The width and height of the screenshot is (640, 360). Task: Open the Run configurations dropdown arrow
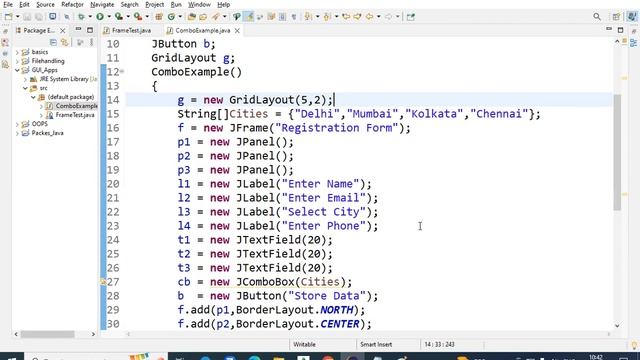click(x=109, y=17)
